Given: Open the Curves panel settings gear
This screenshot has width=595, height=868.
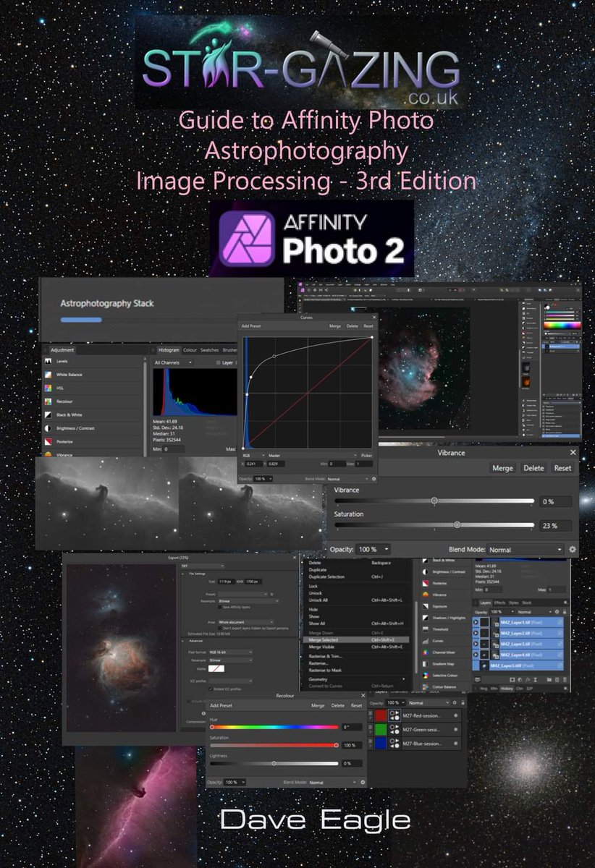Looking at the screenshot, I should [x=374, y=479].
